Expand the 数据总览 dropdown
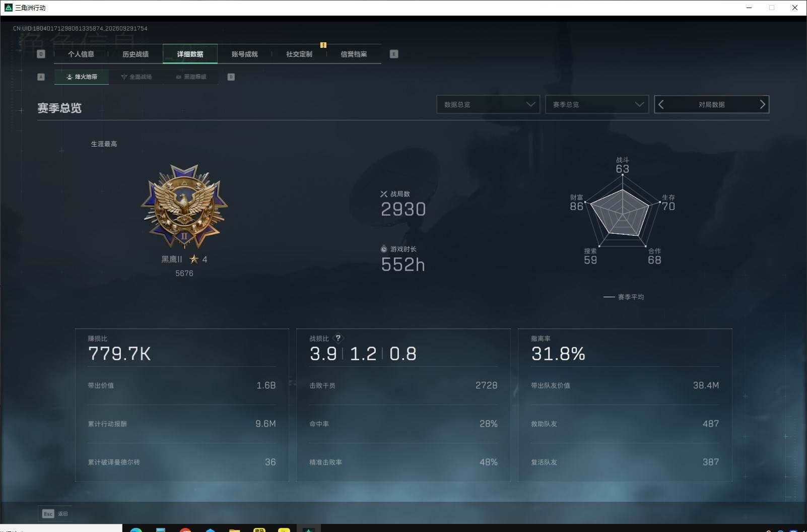This screenshot has width=807, height=532. coord(488,104)
